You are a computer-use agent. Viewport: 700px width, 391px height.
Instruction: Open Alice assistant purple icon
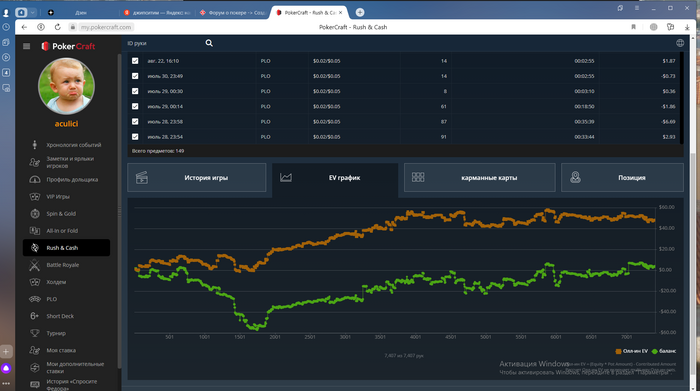(6, 368)
